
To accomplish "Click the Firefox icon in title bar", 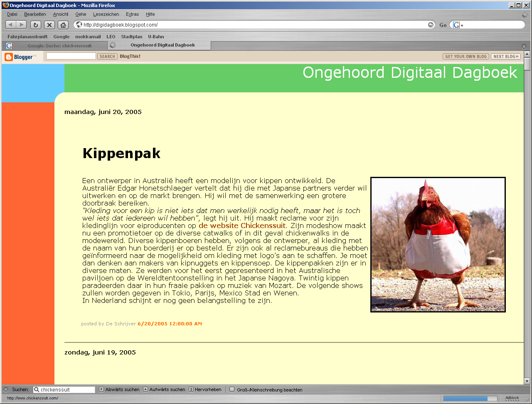I will [x=6, y=5].
